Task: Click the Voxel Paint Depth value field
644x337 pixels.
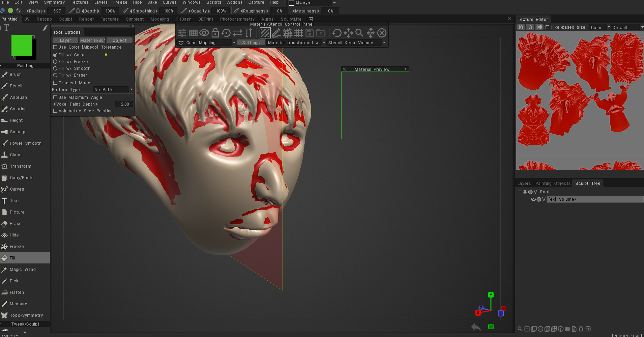Action: tap(124, 104)
